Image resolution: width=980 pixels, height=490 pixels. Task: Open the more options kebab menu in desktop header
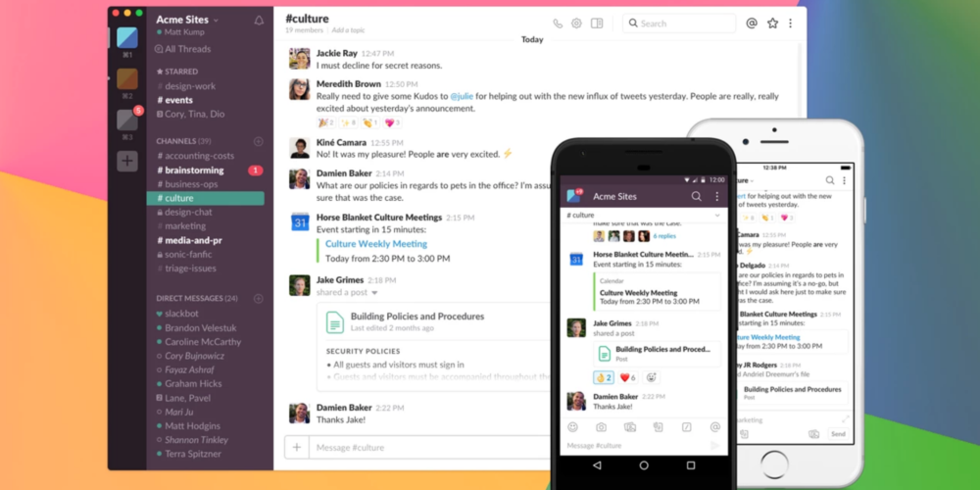[791, 24]
